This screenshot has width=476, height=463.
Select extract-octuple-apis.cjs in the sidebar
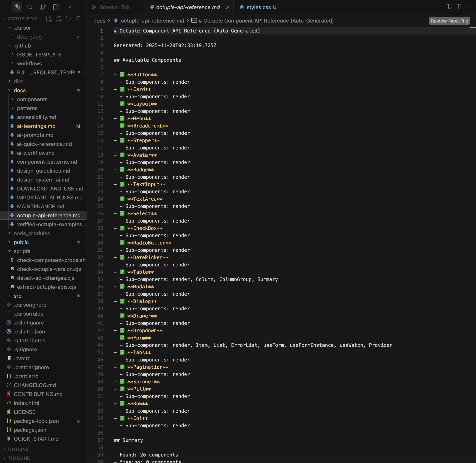click(x=47, y=287)
